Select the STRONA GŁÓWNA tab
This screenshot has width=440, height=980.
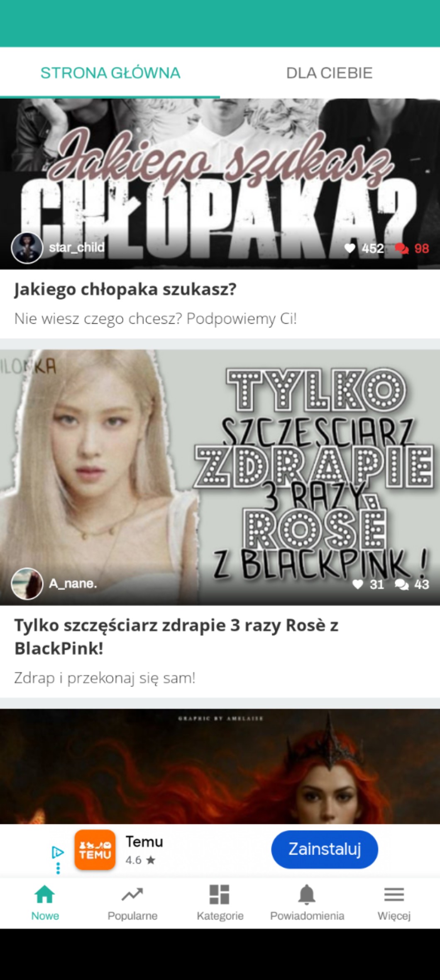click(x=110, y=73)
